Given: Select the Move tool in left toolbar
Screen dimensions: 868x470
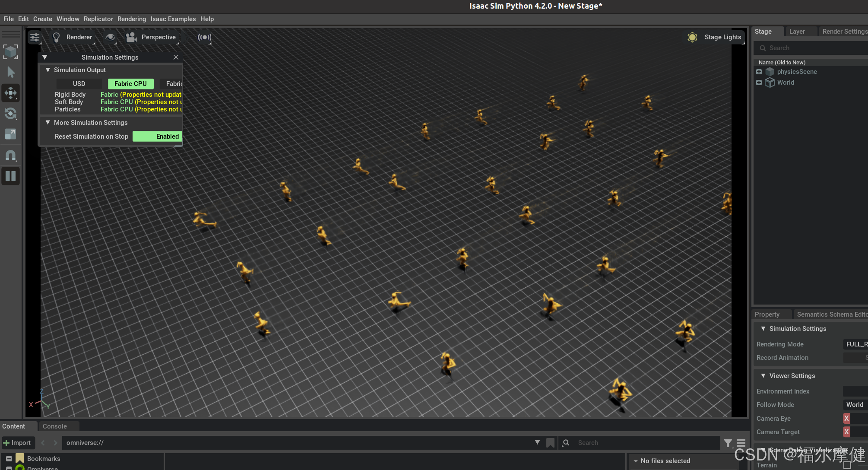Looking at the screenshot, I should (10, 93).
